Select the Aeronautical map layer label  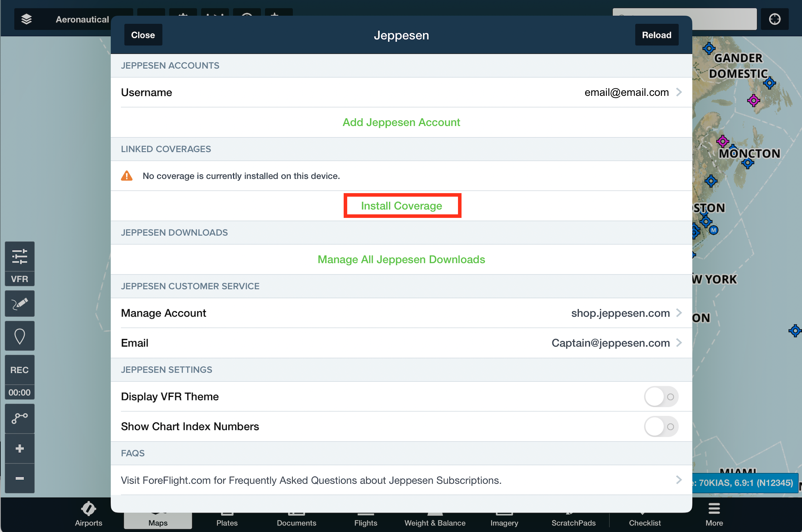[x=82, y=19]
